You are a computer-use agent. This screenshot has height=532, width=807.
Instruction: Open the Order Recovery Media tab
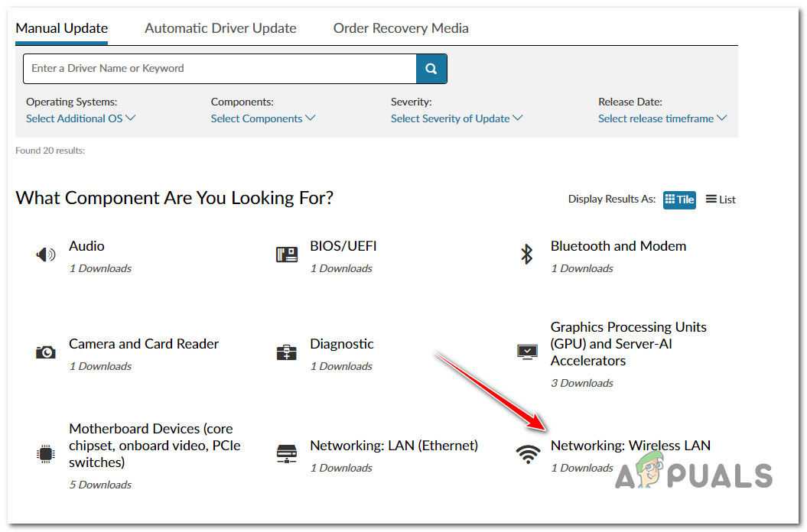coord(401,28)
